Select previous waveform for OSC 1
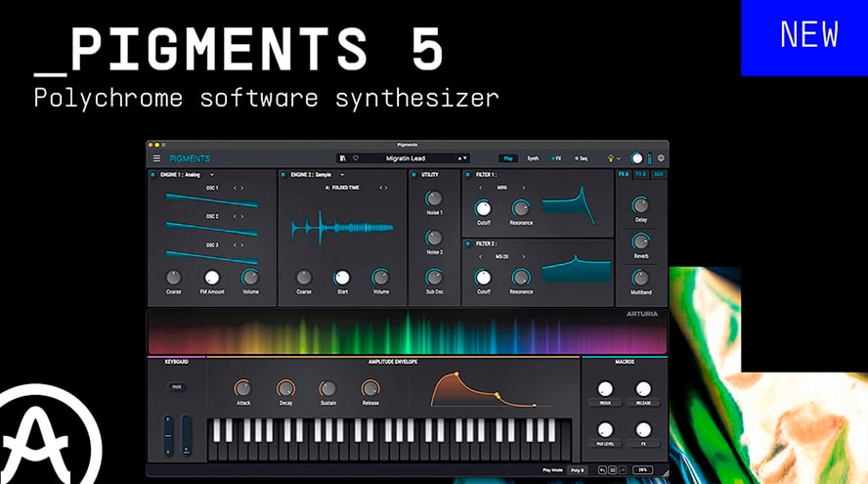Screen dimensions: 868x484 (x=235, y=189)
